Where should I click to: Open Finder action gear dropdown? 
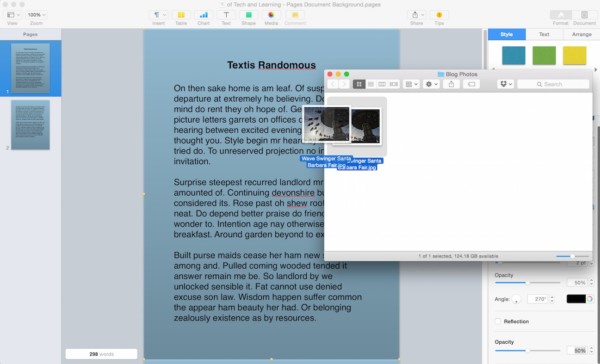431,84
